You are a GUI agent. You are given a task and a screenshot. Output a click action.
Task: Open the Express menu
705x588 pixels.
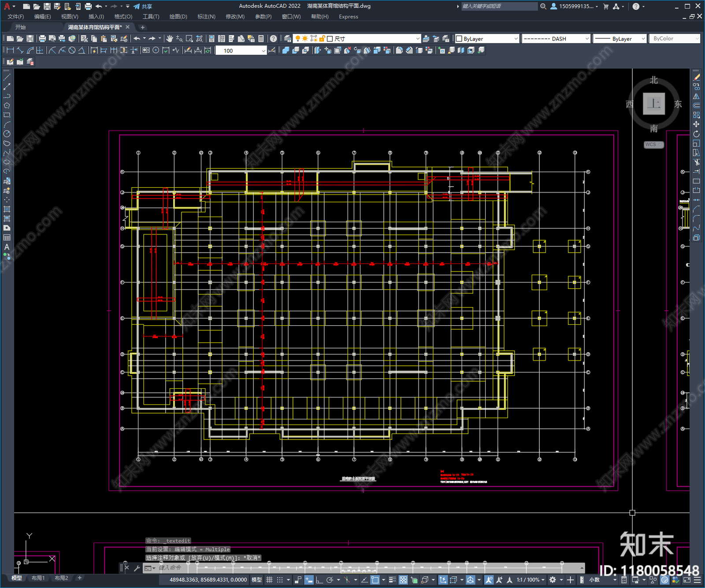(x=348, y=17)
